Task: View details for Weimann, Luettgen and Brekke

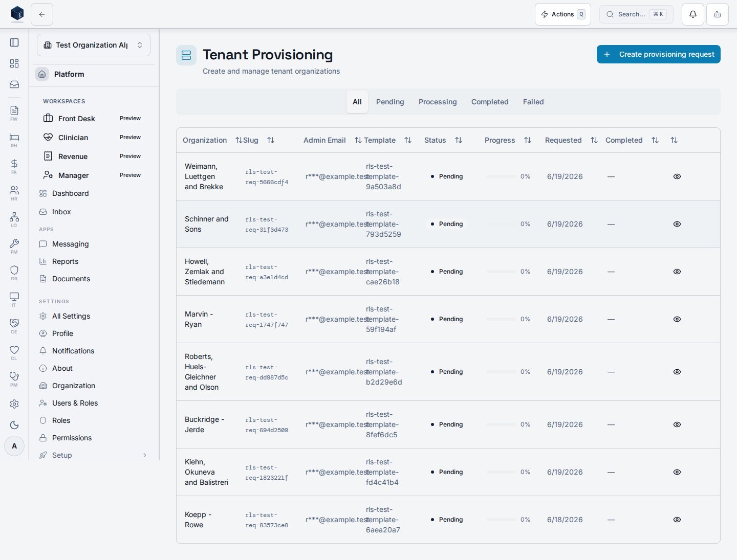Action: pos(677,176)
